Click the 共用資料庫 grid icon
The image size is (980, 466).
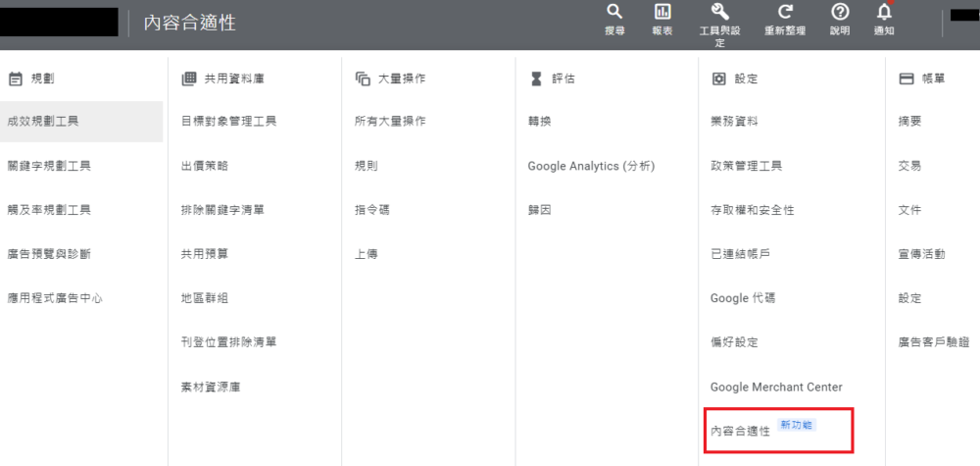[x=189, y=78]
